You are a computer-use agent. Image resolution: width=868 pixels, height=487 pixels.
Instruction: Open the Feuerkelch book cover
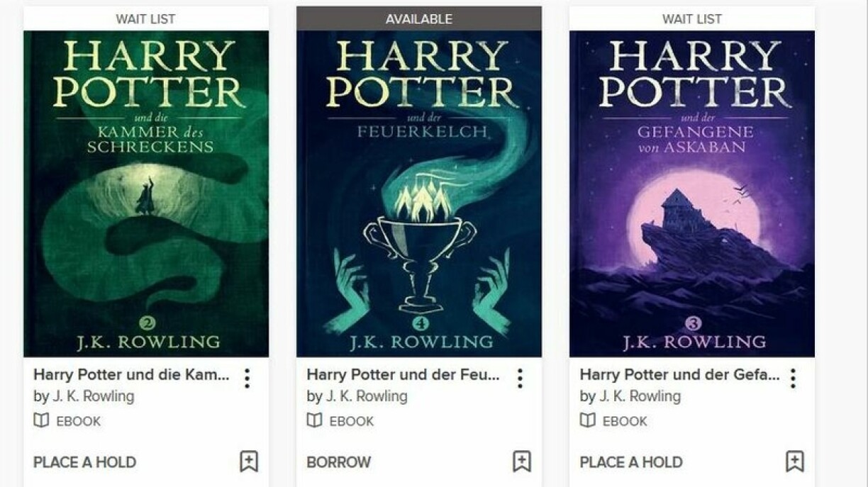419,194
